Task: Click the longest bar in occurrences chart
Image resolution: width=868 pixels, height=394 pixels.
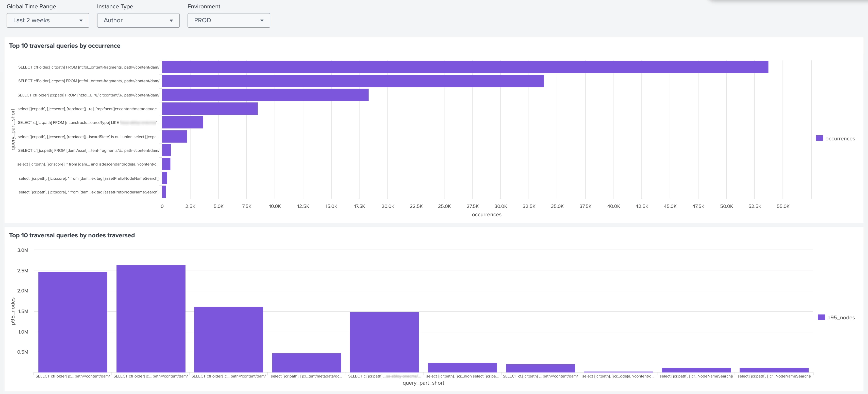Action: click(x=465, y=67)
